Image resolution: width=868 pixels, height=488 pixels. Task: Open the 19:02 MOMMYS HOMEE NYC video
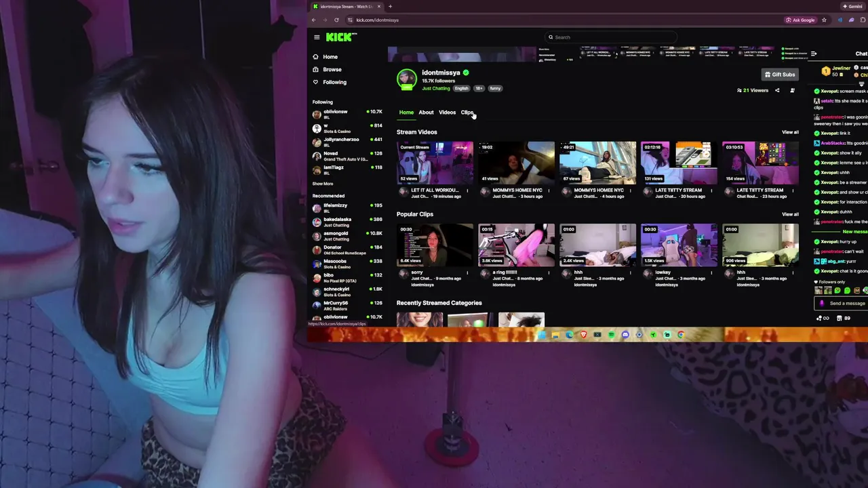click(516, 163)
